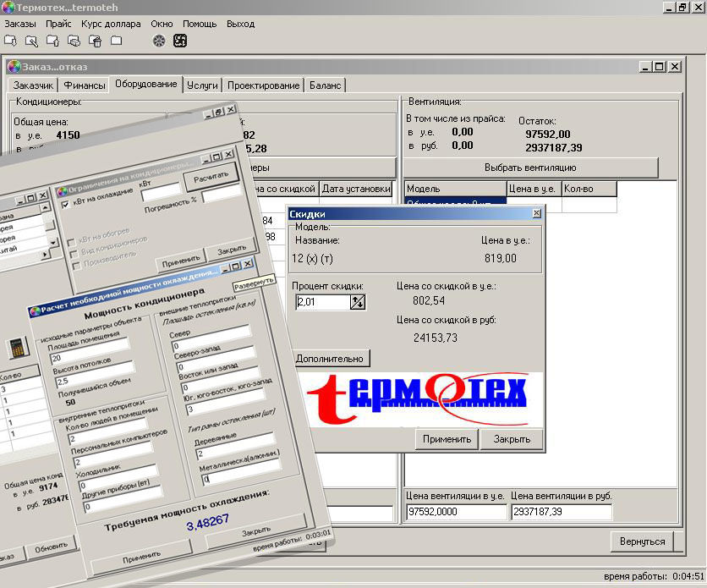
Task: Click the selected row in ventilation model table
Action: (x=455, y=203)
